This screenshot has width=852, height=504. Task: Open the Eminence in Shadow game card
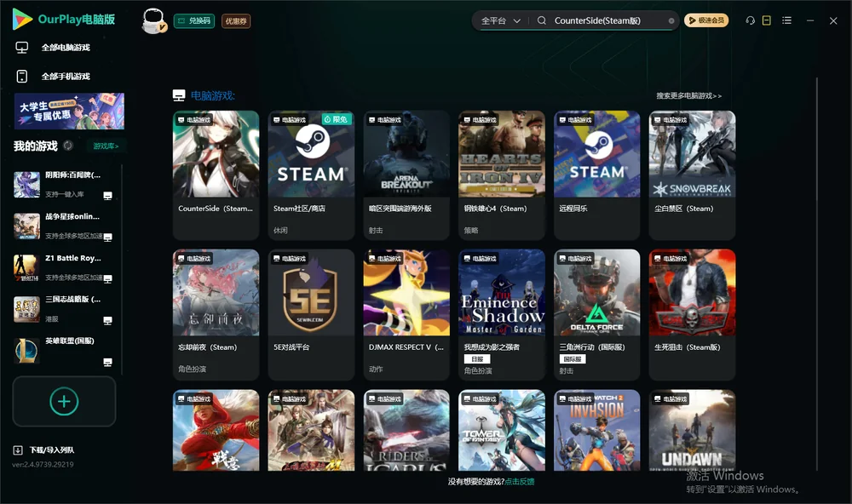(x=502, y=314)
